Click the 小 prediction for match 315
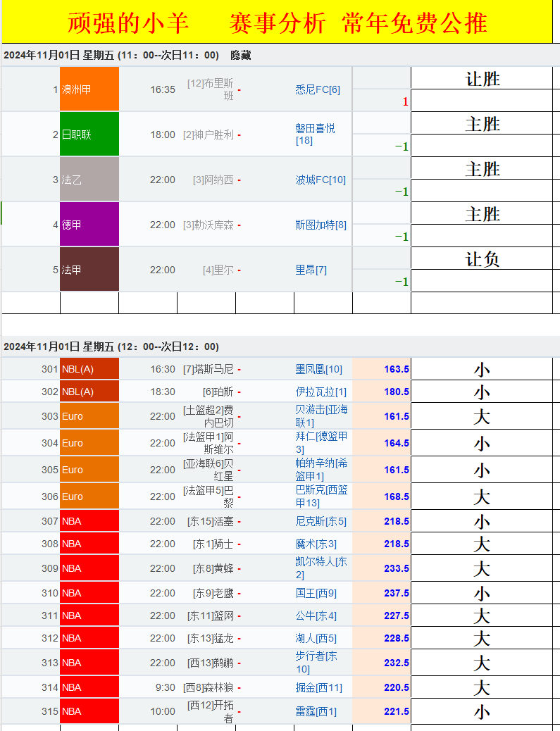The width and height of the screenshot is (560, 731). [x=482, y=712]
